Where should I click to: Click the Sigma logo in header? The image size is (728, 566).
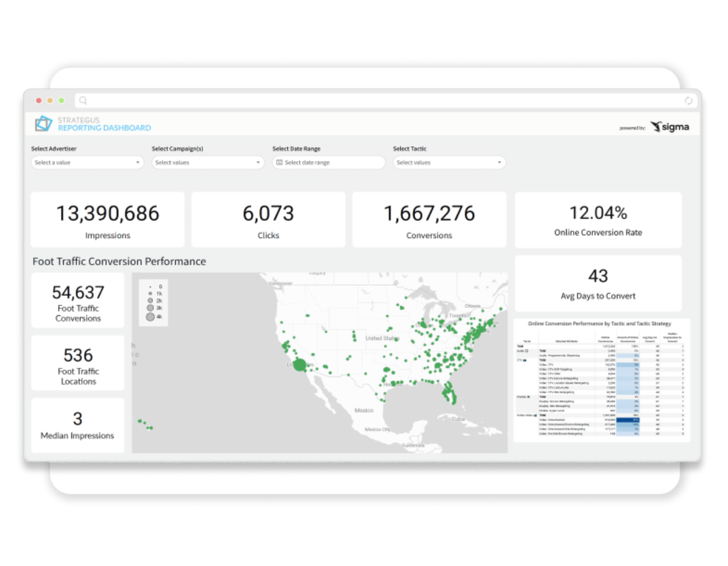click(x=670, y=127)
